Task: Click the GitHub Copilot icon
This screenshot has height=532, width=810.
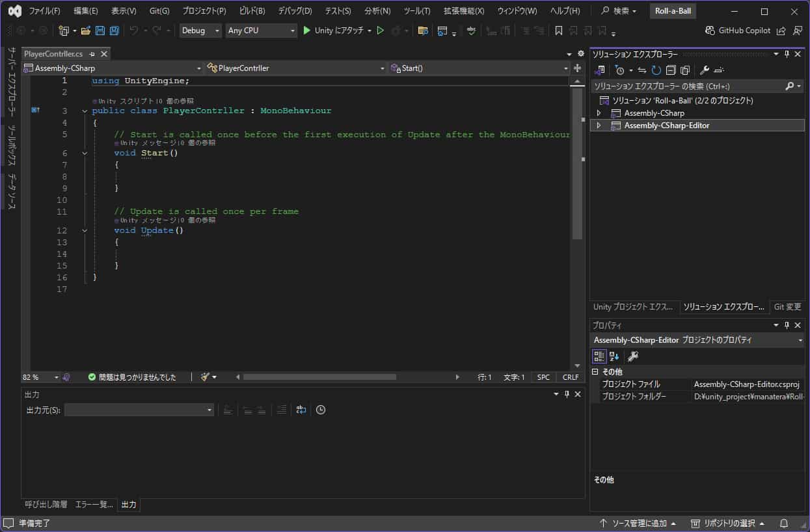Action: coord(711,31)
